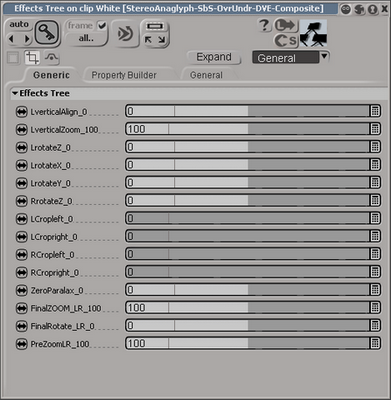The height and width of the screenshot is (400, 391).
Task: Click animation icon for LCropleft_0
Action: pyautogui.click(x=22, y=219)
